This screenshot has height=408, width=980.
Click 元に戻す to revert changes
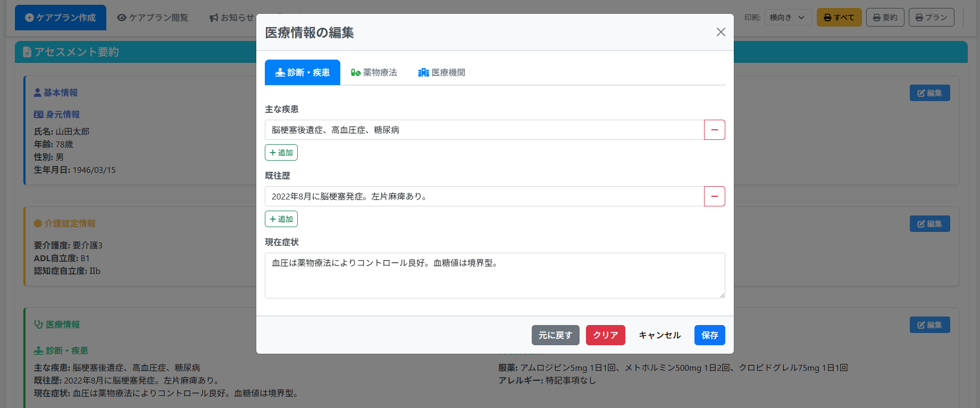(x=555, y=335)
